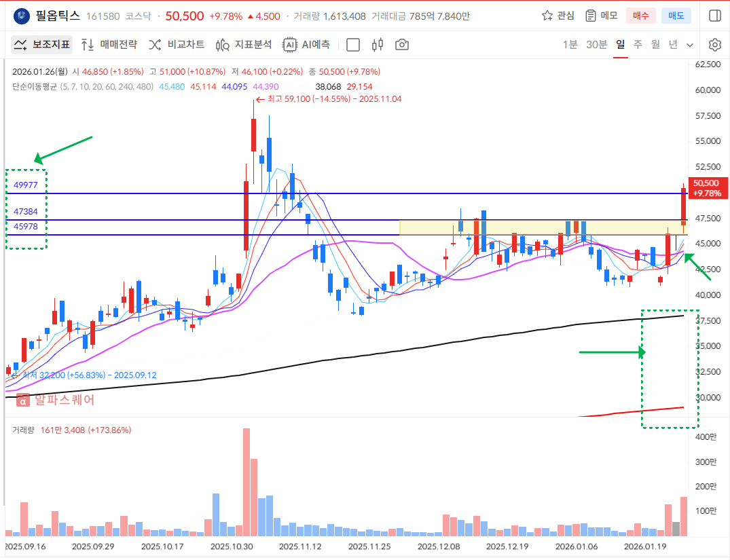Image resolution: width=730 pixels, height=560 pixels.
Task: Click the blue 매도 sell button
Action: coord(676,16)
